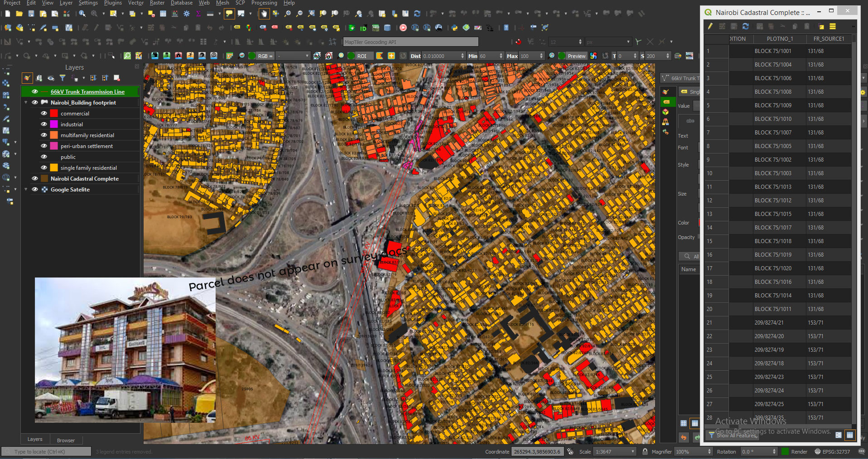868x459 pixels.
Task: Switch to the Browser tab
Action: click(66, 440)
